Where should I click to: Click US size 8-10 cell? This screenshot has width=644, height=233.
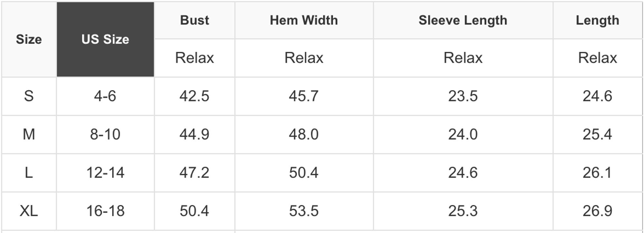tap(105, 134)
